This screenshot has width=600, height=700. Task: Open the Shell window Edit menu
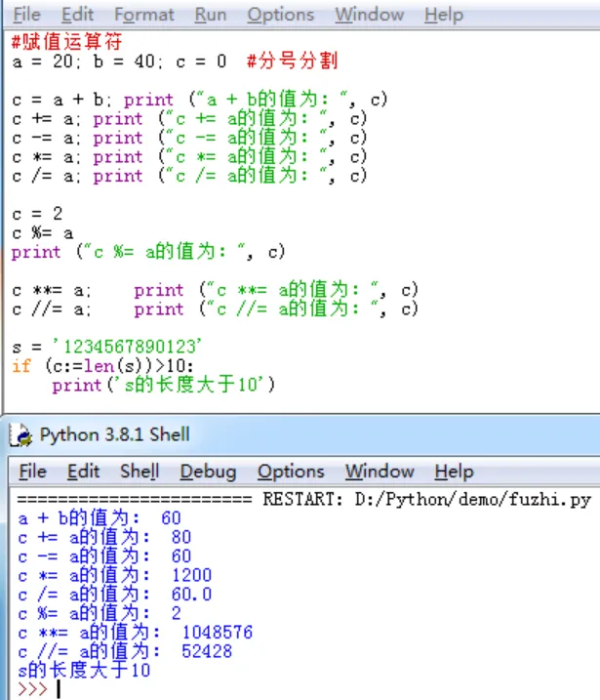84,471
